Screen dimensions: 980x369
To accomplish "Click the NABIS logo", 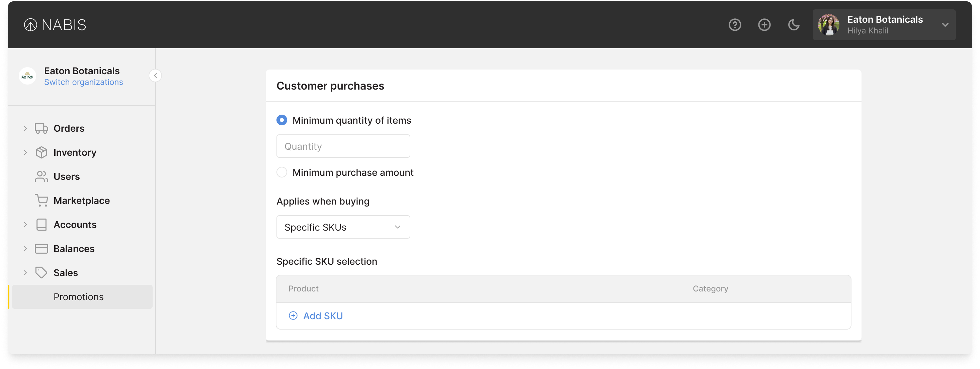I will click(x=55, y=24).
